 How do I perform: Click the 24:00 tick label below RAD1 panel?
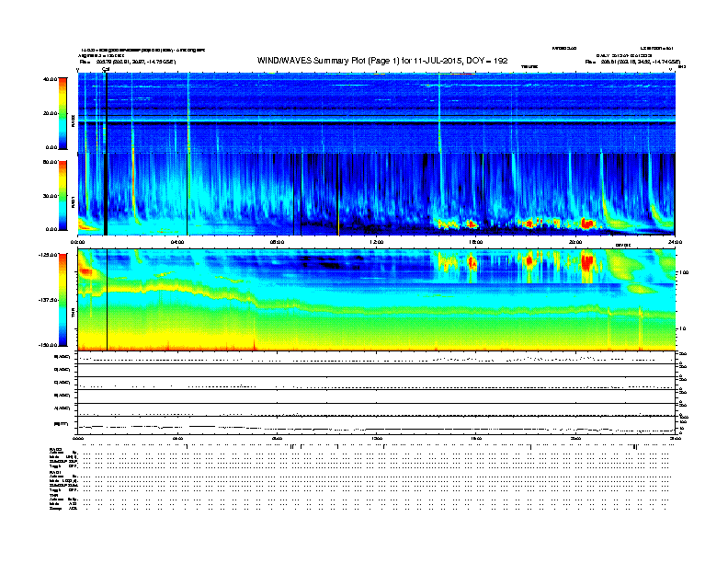point(675,242)
